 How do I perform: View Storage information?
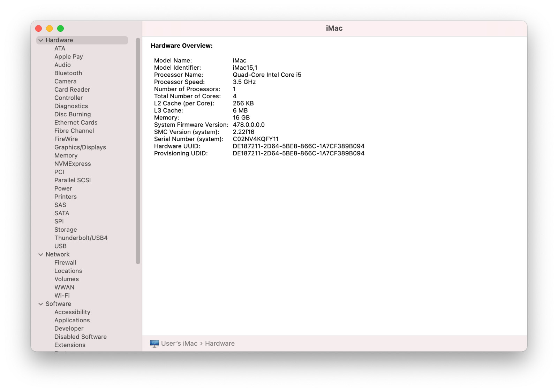[66, 230]
